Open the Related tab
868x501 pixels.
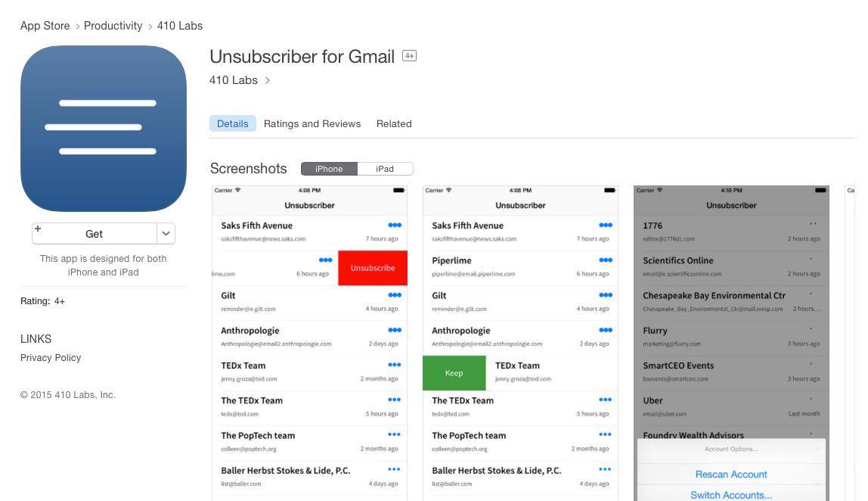(x=394, y=123)
